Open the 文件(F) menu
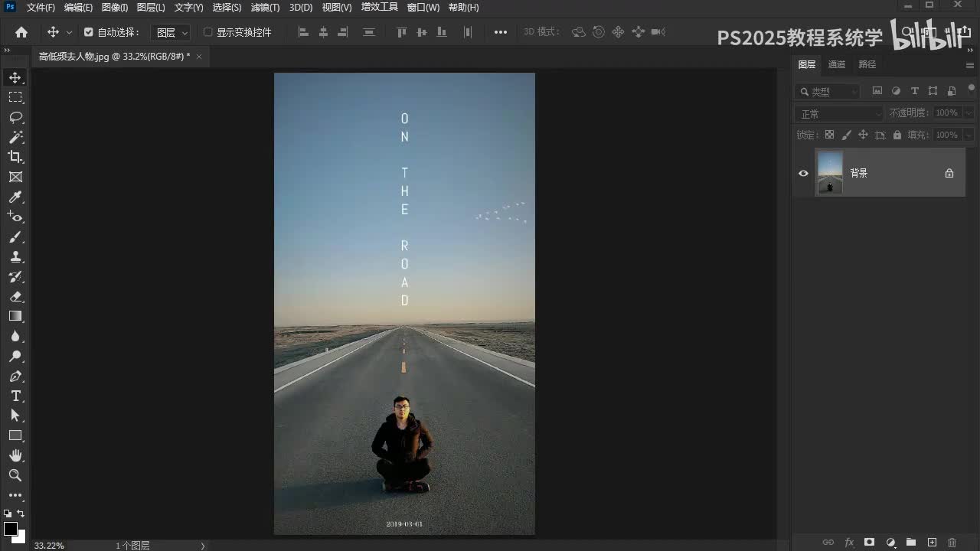The width and height of the screenshot is (980, 551). tap(41, 8)
